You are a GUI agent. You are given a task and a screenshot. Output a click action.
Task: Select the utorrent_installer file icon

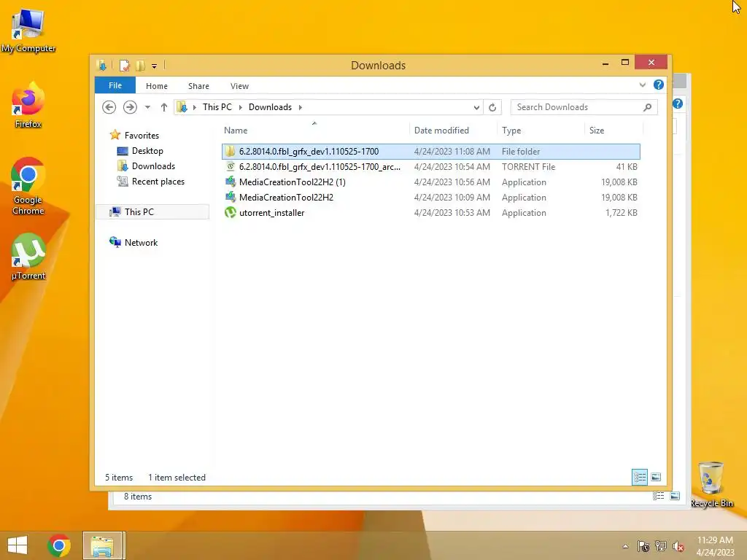(231, 212)
